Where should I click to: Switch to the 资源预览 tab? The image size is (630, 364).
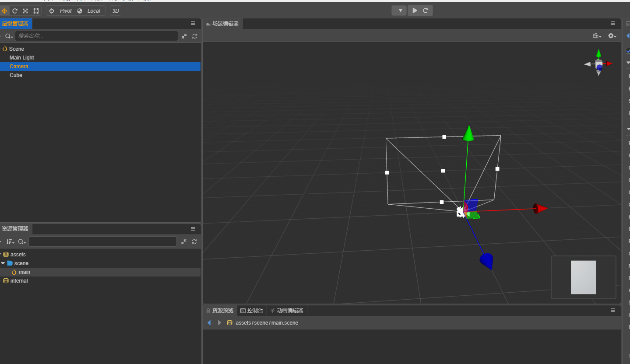tap(220, 311)
